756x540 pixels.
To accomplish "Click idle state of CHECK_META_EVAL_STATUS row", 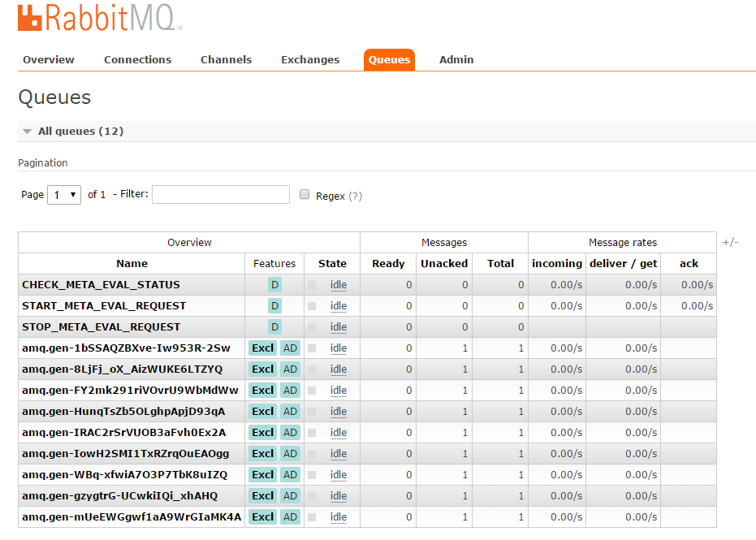I will [339, 285].
